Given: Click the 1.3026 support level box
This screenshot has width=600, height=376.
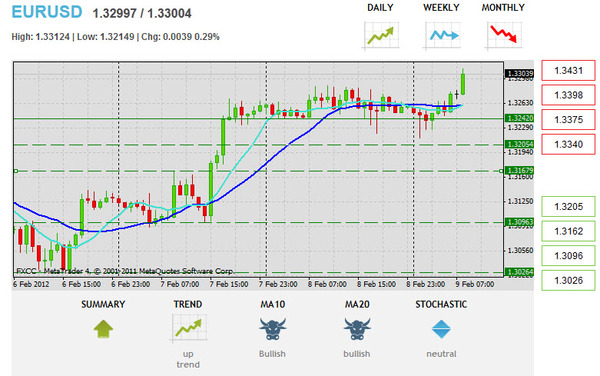Looking at the screenshot, I should click(x=568, y=280).
